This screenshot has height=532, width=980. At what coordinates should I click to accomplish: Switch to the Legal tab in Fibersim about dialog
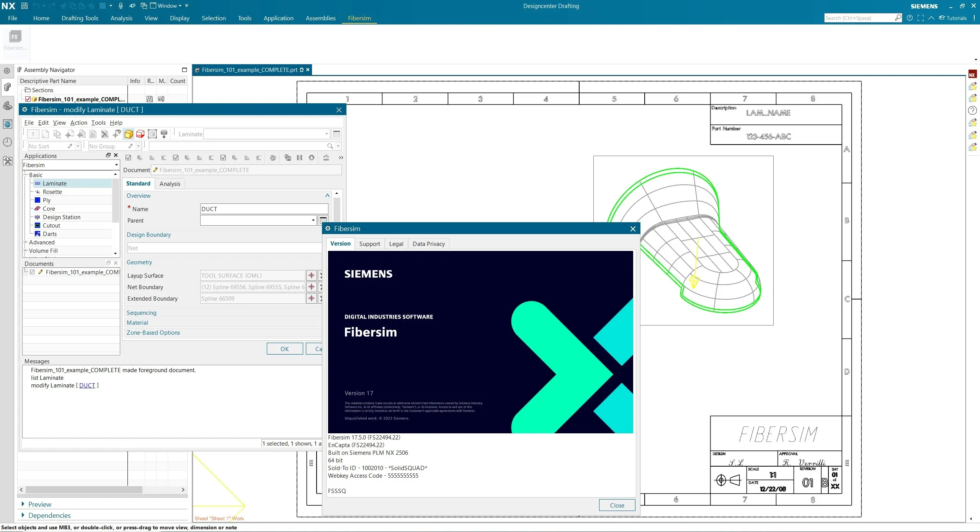click(396, 244)
